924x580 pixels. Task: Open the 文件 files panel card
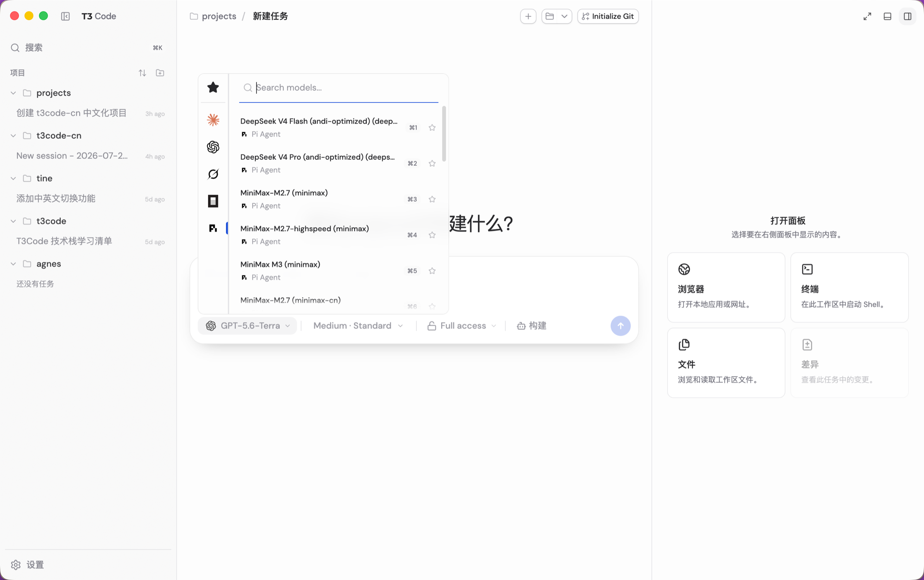click(x=726, y=363)
